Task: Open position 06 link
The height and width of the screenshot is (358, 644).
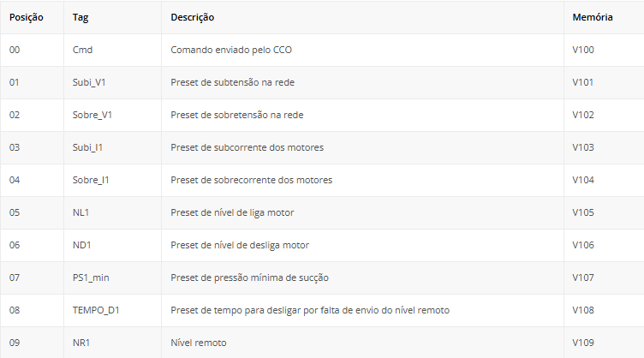Action: tap(15, 245)
